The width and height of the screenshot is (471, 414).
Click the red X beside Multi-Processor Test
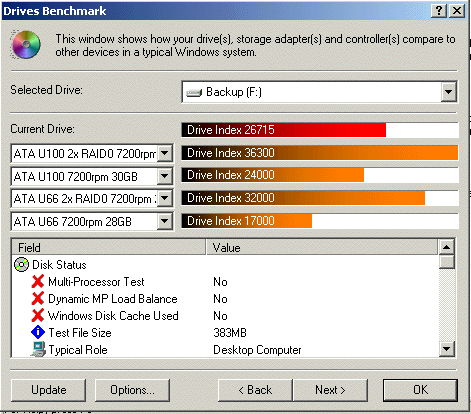pos(38,281)
